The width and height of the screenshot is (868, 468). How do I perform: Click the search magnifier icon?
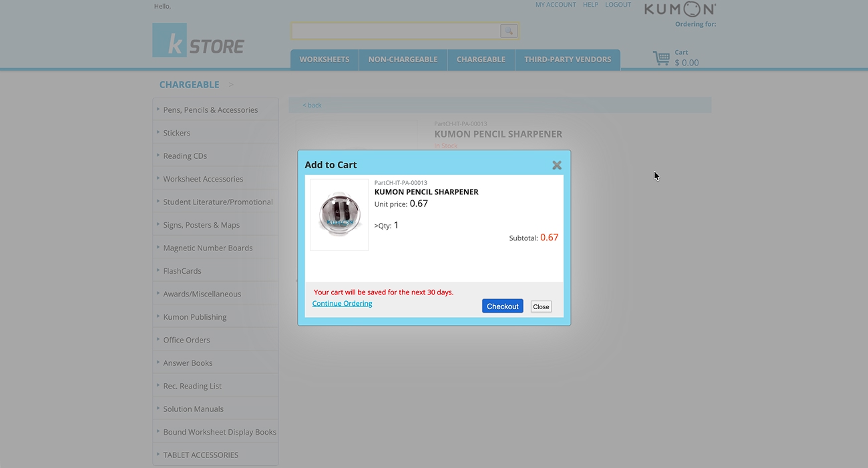508,31
